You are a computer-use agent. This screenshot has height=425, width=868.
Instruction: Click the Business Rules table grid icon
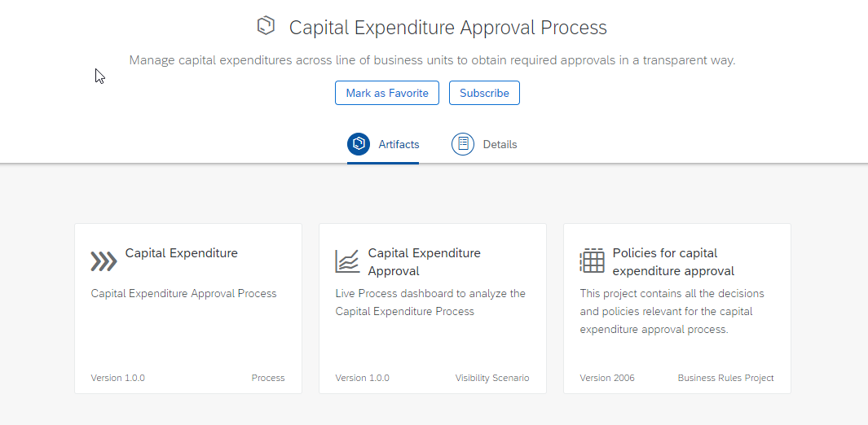coord(592,261)
